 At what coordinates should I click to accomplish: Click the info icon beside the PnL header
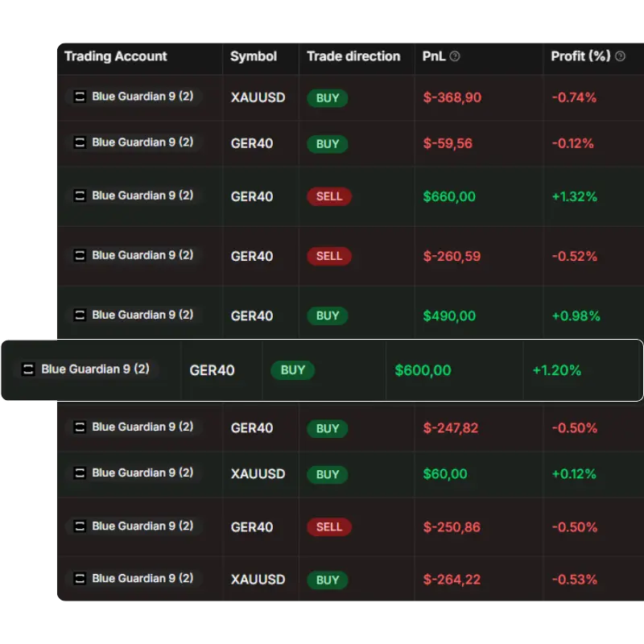[x=455, y=56]
